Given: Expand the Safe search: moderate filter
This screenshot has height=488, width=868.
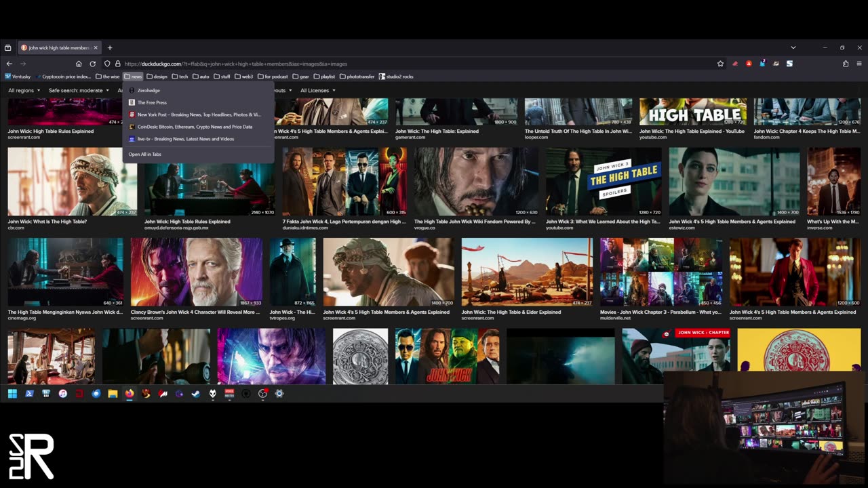Looking at the screenshot, I should tap(79, 90).
